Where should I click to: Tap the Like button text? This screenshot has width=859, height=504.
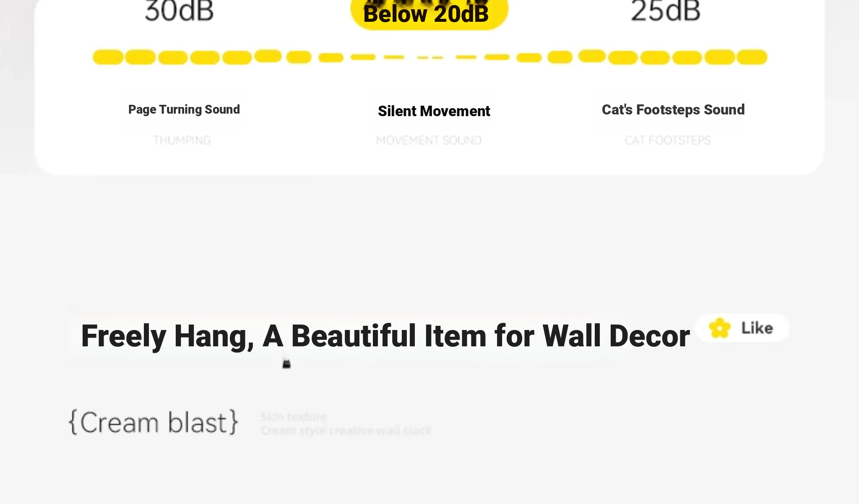point(757,328)
